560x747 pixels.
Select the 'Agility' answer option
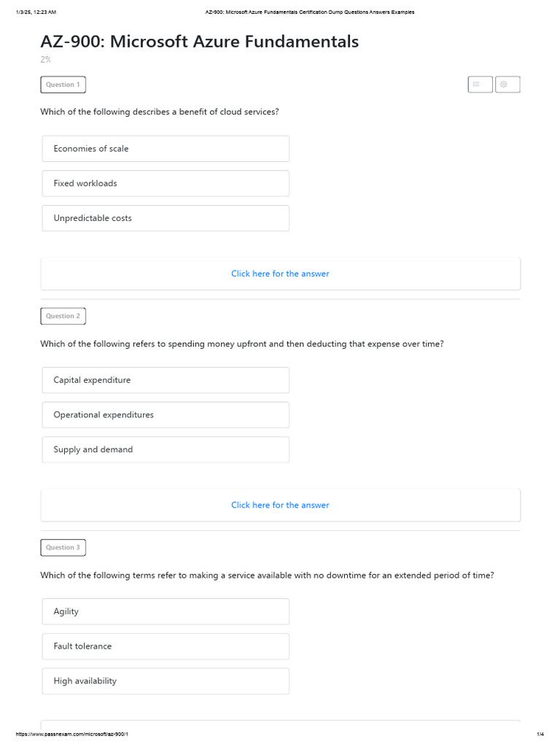coord(166,611)
